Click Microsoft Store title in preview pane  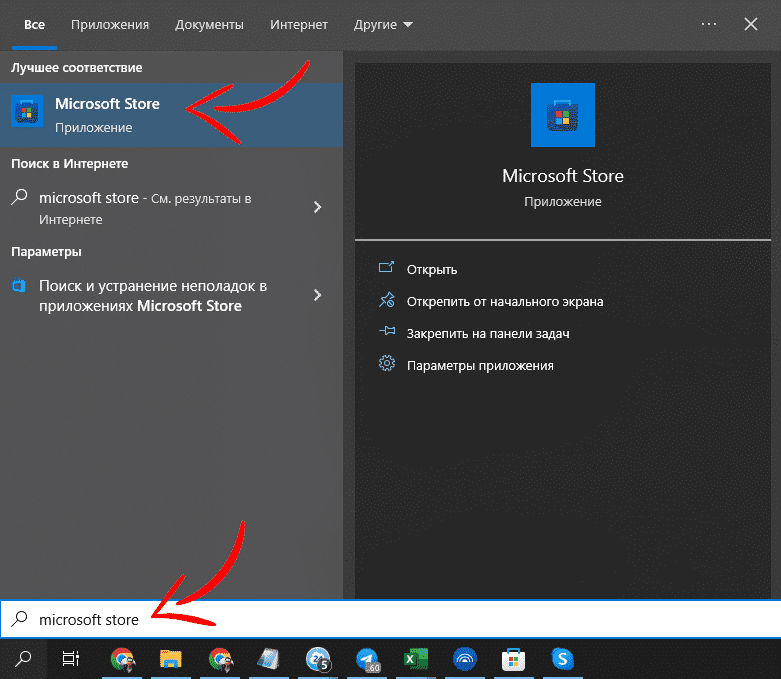click(x=562, y=175)
